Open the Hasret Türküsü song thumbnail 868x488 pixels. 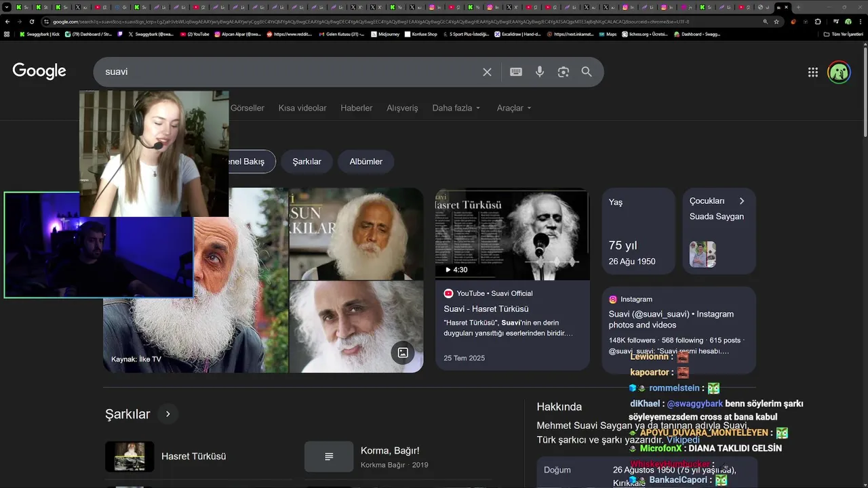pos(130,457)
